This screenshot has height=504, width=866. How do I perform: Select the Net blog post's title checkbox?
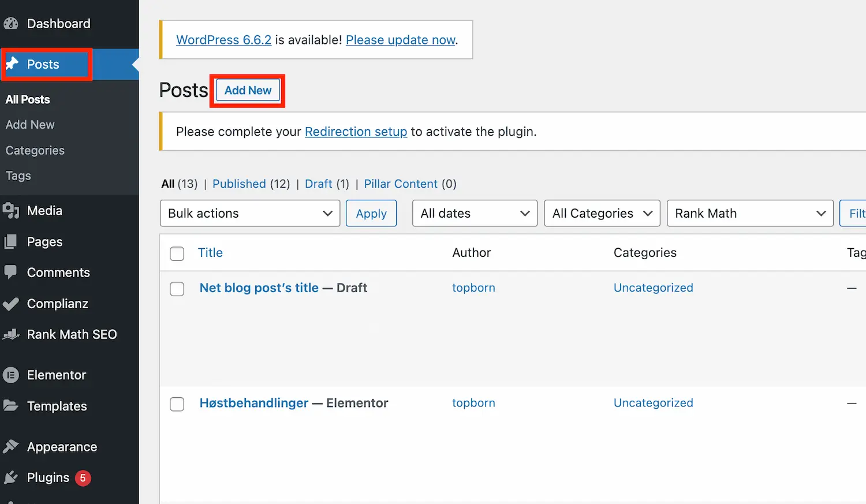(x=177, y=289)
